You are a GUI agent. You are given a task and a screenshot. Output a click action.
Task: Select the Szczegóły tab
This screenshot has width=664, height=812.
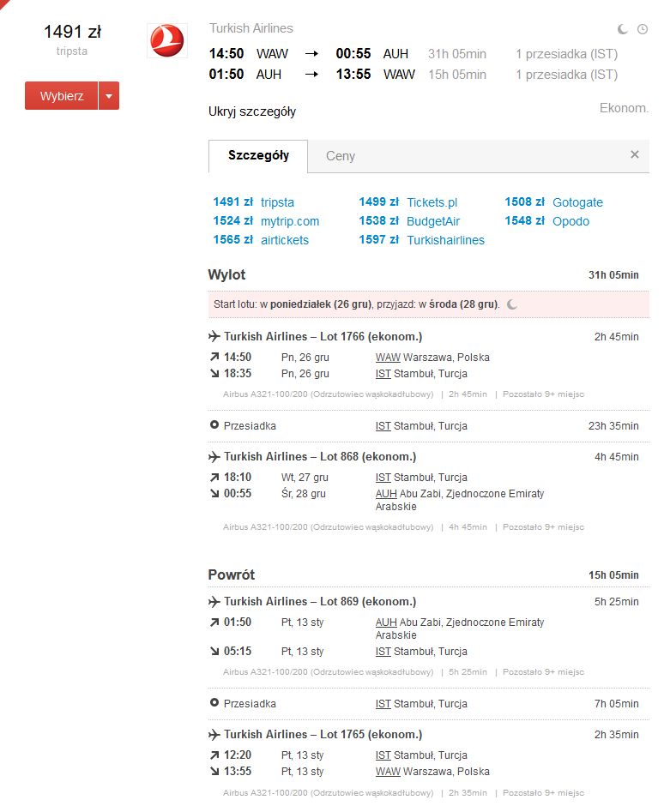pos(258,155)
